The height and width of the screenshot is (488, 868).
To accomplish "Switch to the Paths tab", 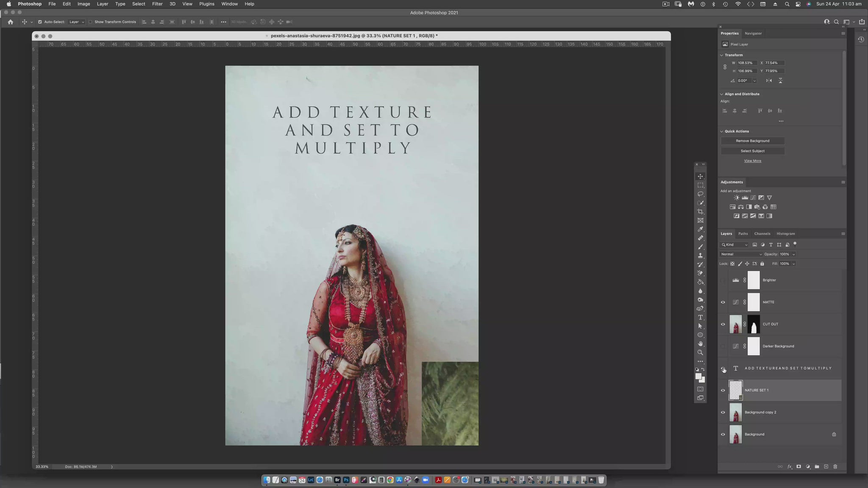I will (x=743, y=234).
